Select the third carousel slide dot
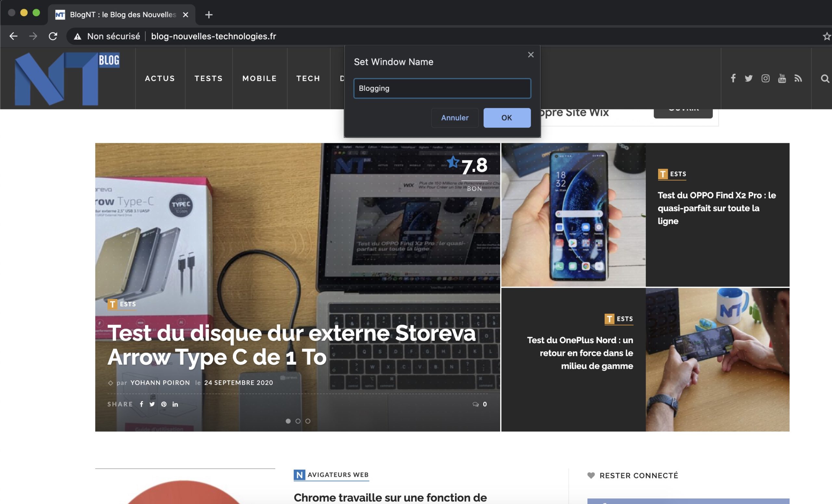 (x=307, y=421)
